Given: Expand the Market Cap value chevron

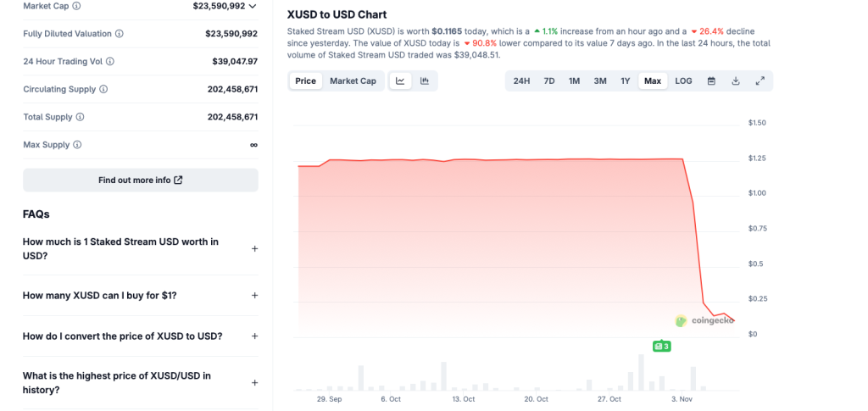Looking at the screenshot, I should (253, 6).
